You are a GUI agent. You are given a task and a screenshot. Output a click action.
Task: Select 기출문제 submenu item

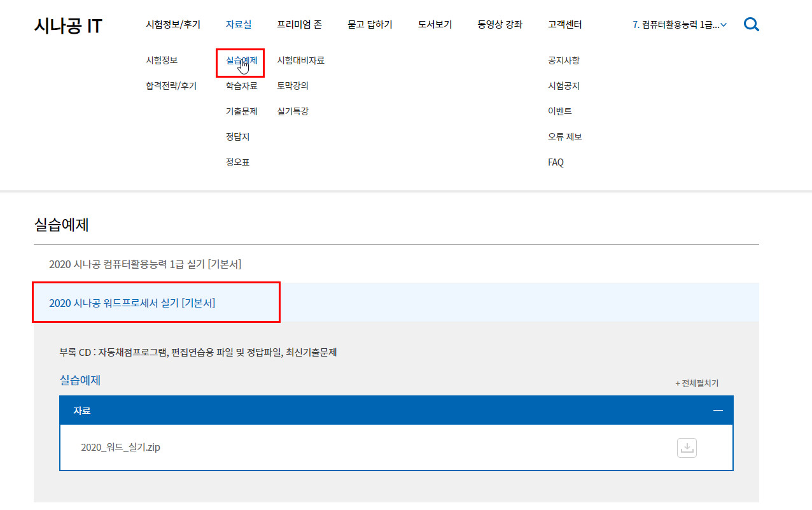coord(241,111)
